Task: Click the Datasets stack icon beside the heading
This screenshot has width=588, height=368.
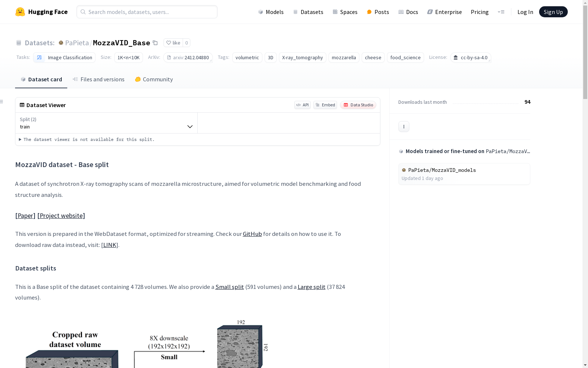Action: click(x=19, y=43)
